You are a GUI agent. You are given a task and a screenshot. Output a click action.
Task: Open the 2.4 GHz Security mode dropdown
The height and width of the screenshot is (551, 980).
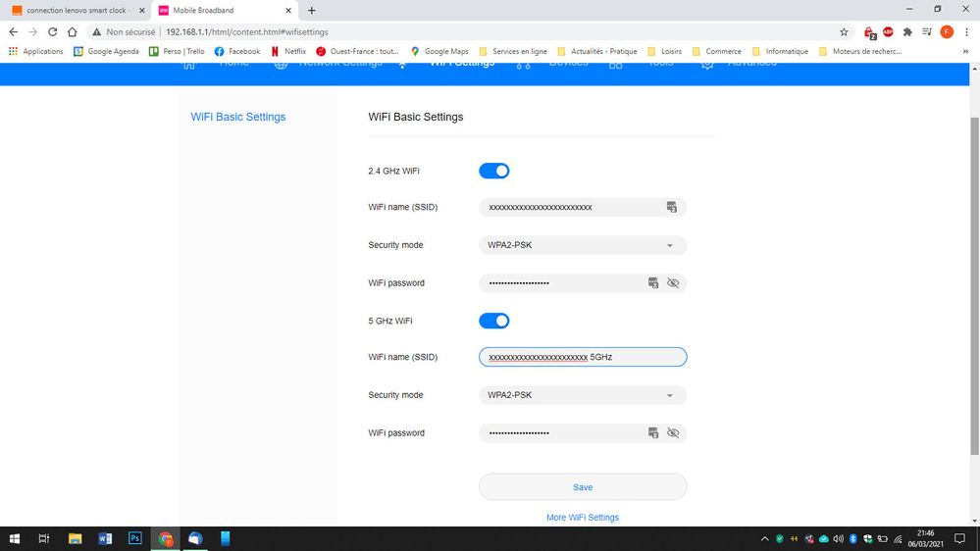click(582, 245)
